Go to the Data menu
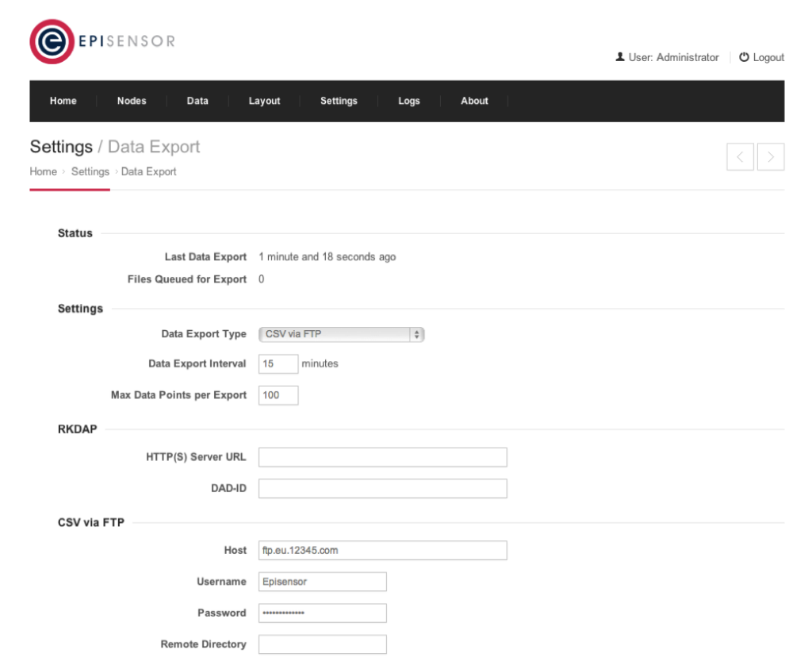 point(197,101)
